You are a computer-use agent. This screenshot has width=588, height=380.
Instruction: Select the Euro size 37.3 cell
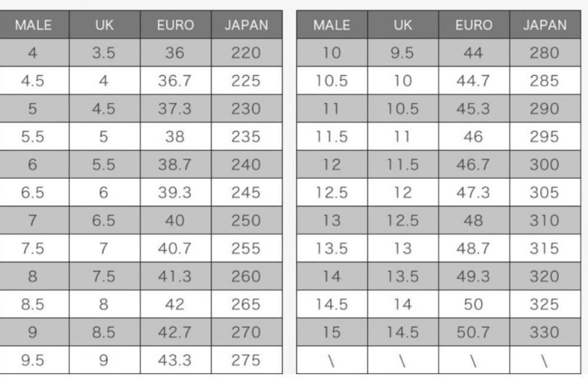(x=175, y=110)
